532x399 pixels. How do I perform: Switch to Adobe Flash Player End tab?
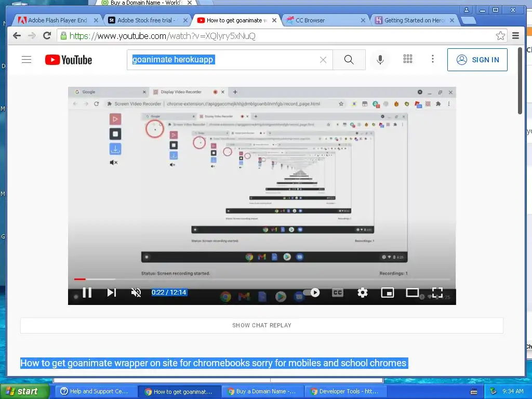coord(57,20)
